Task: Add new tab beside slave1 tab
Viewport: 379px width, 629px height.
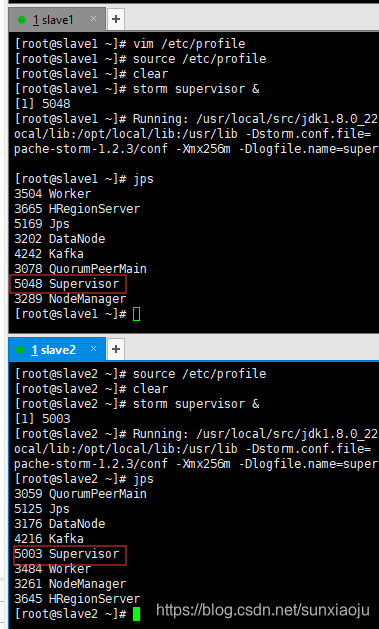Action: tap(116, 19)
